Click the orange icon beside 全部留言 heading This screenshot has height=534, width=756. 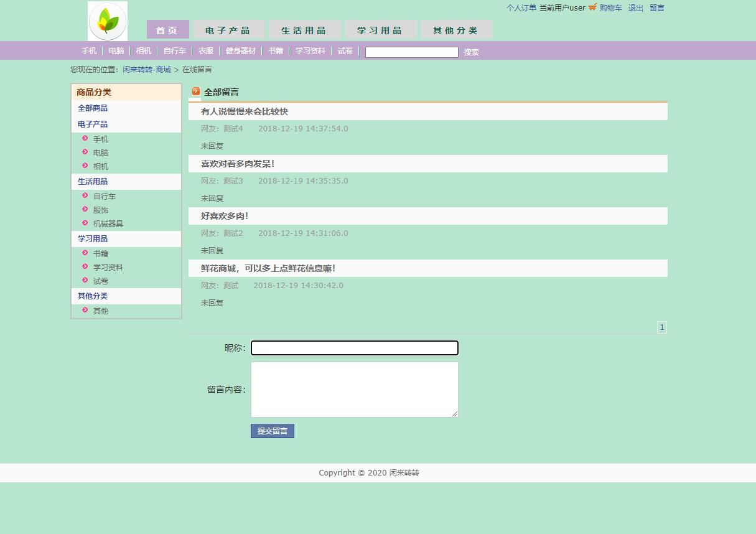pyautogui.click(x=195, y=91)
